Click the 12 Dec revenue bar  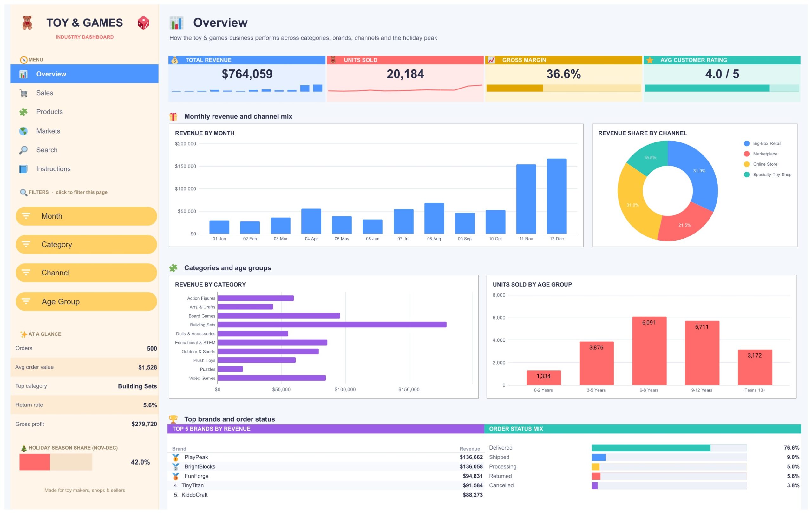[557, 196]
